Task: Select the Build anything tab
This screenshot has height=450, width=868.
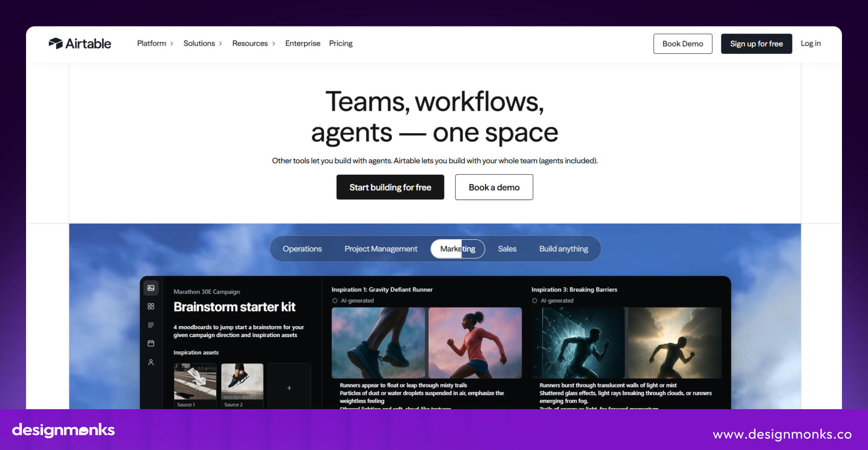Action: point(563,249)
